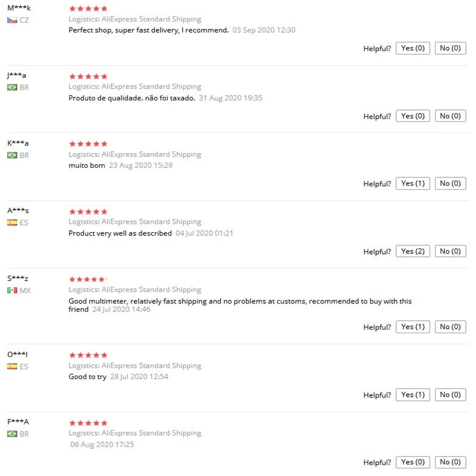Mark M***k's review as helpful with Yes

pos(413,48)
